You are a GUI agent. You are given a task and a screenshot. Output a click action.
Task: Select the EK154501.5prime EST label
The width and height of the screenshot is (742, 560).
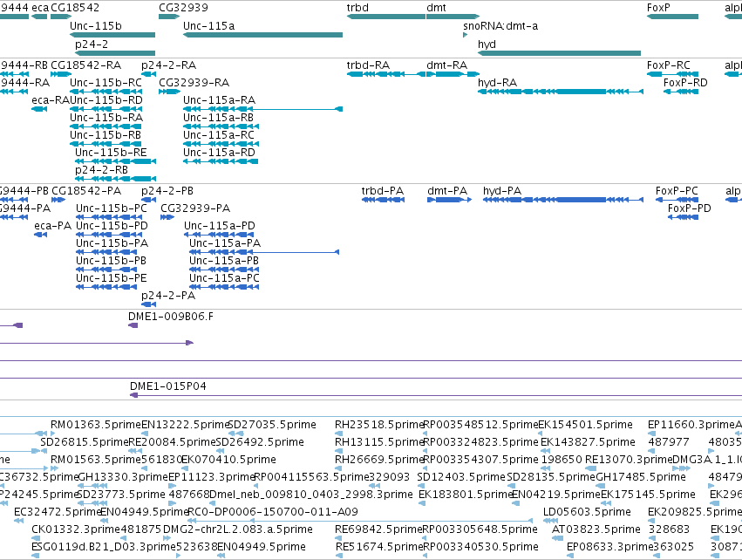pos(585,425)
